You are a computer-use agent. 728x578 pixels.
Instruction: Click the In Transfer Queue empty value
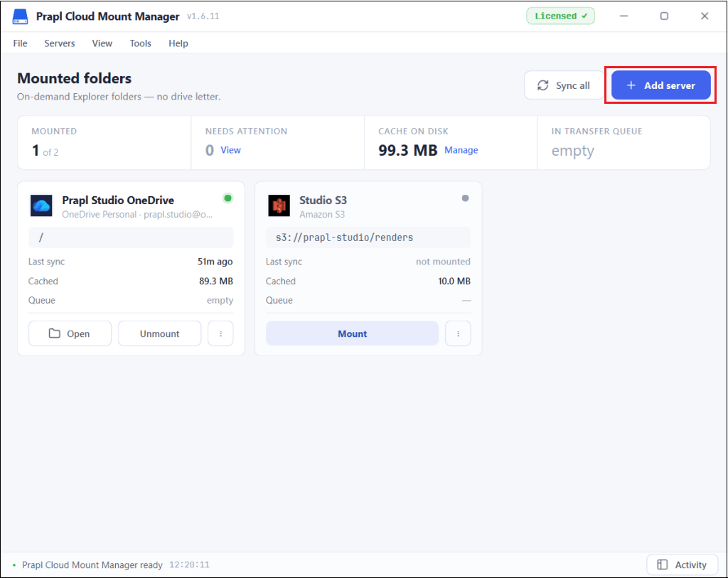pos(572,151)
